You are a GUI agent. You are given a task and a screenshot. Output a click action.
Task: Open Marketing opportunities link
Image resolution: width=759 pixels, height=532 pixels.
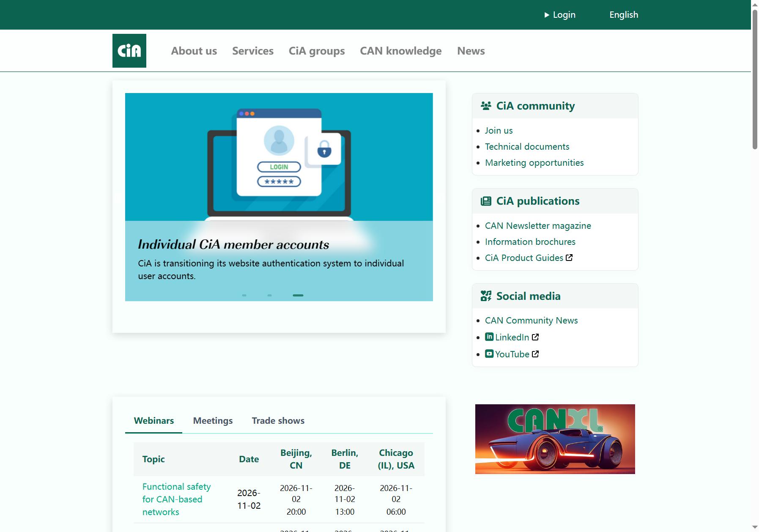click(534, 163)
